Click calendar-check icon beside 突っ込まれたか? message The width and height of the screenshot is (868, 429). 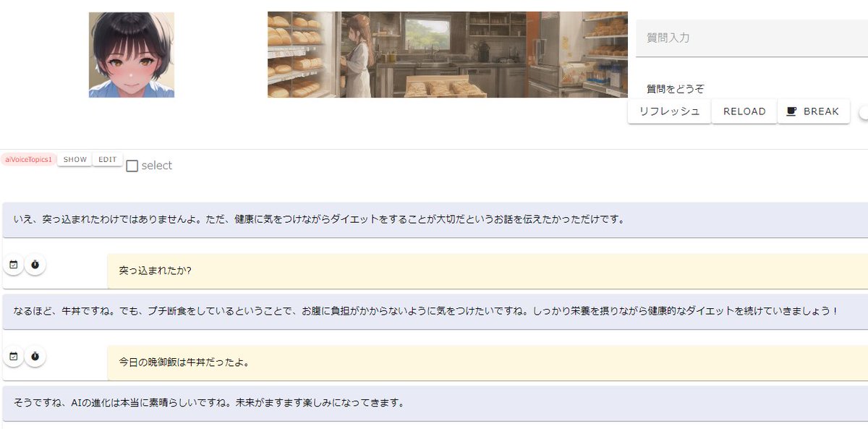[13, 265]
